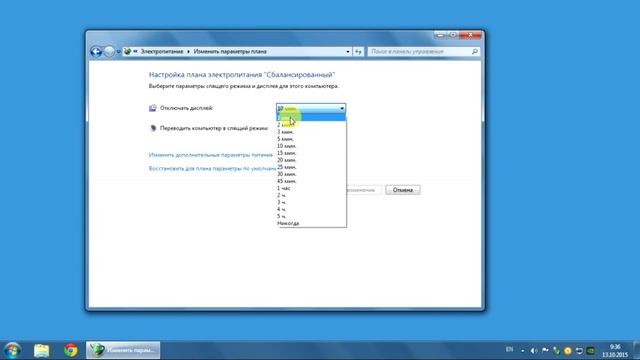Select 15 мин. in the dropdown list
This screenshot has width=640, height=360.
click(311, 153)
